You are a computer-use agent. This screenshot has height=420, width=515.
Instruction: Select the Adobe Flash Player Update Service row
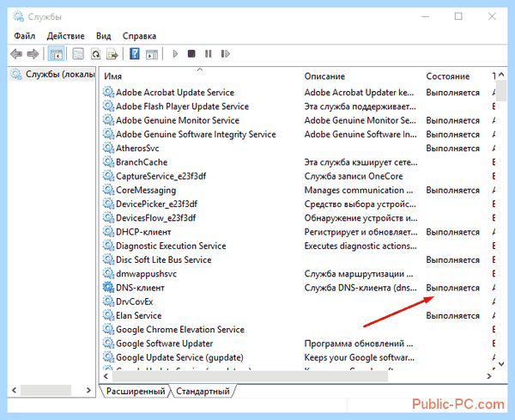click(297, 107)
